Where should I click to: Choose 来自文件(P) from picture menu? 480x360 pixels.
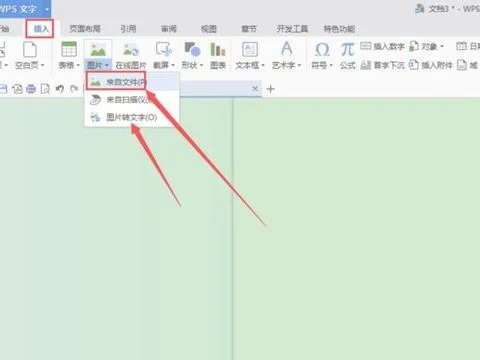(x=131, y=82)
